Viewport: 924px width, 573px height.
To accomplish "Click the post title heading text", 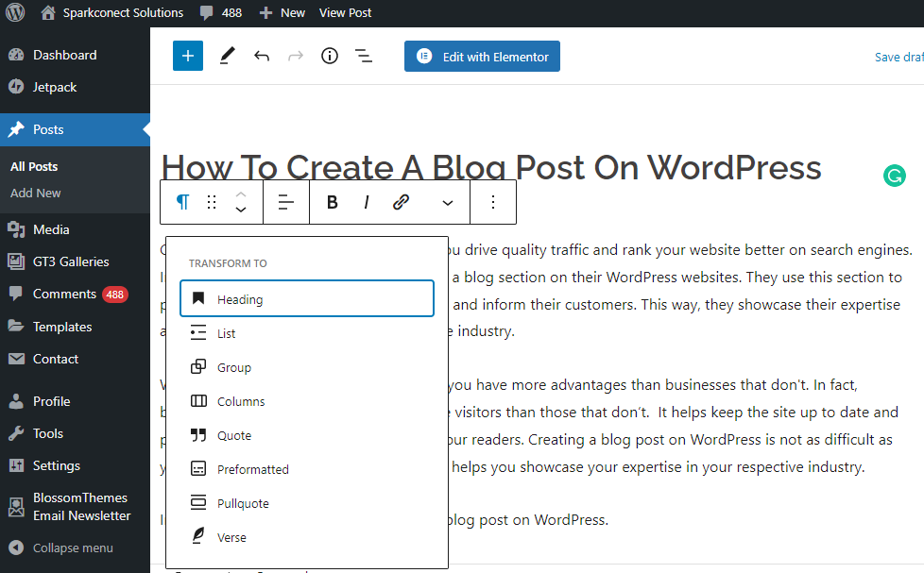I will click(491, 167).
